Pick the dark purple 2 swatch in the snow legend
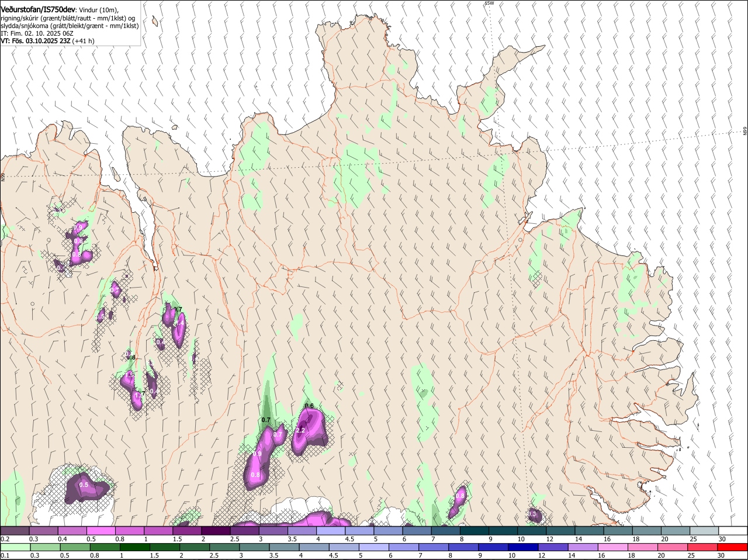 coord(216,530)
